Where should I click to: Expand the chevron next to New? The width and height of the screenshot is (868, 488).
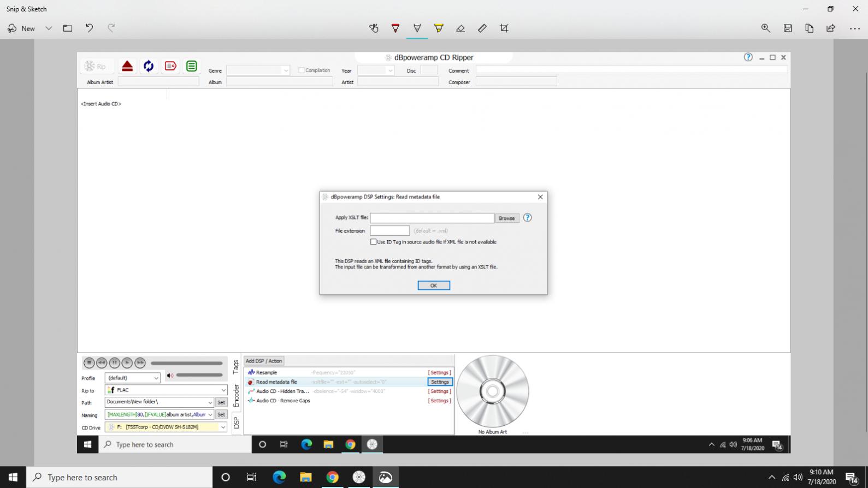[49, 28]
